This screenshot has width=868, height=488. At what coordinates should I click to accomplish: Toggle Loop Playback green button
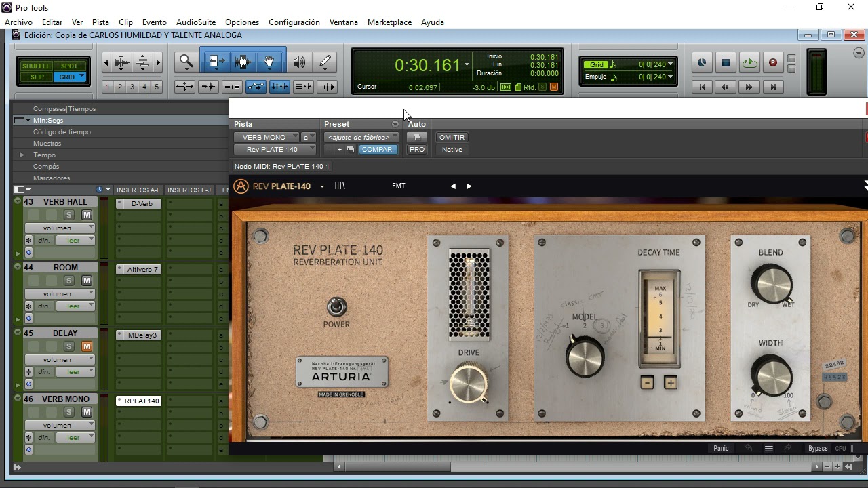pos(749,63)
